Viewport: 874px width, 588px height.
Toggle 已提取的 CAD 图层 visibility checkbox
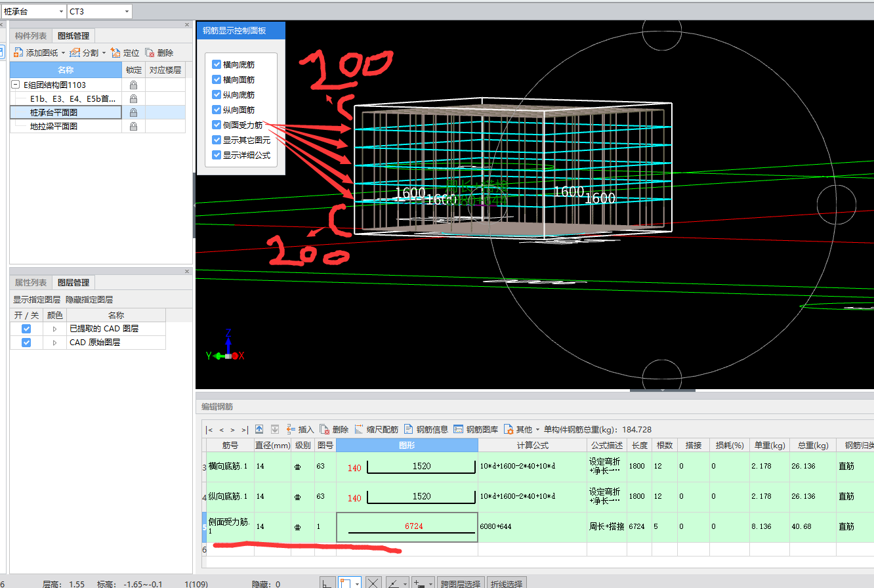[26, 329]
